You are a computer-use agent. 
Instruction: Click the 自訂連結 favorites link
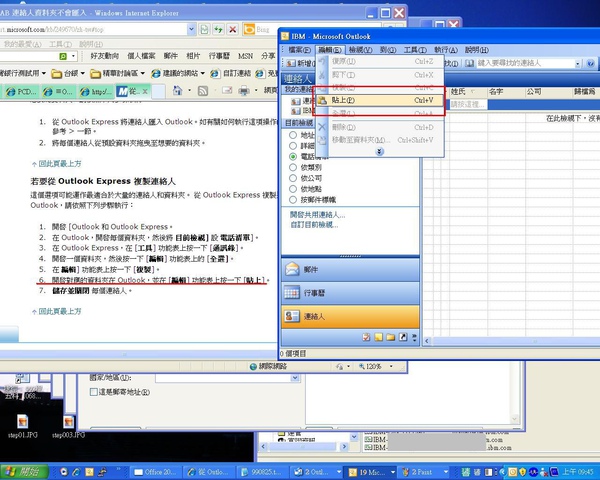[x=231, y=73]
